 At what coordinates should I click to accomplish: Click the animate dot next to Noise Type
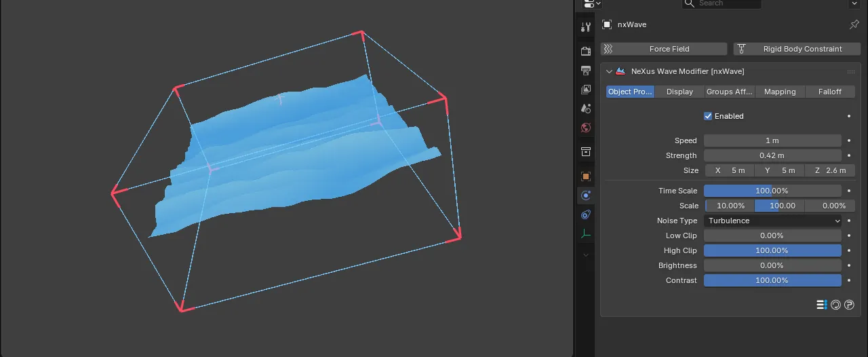coord(849,221)
